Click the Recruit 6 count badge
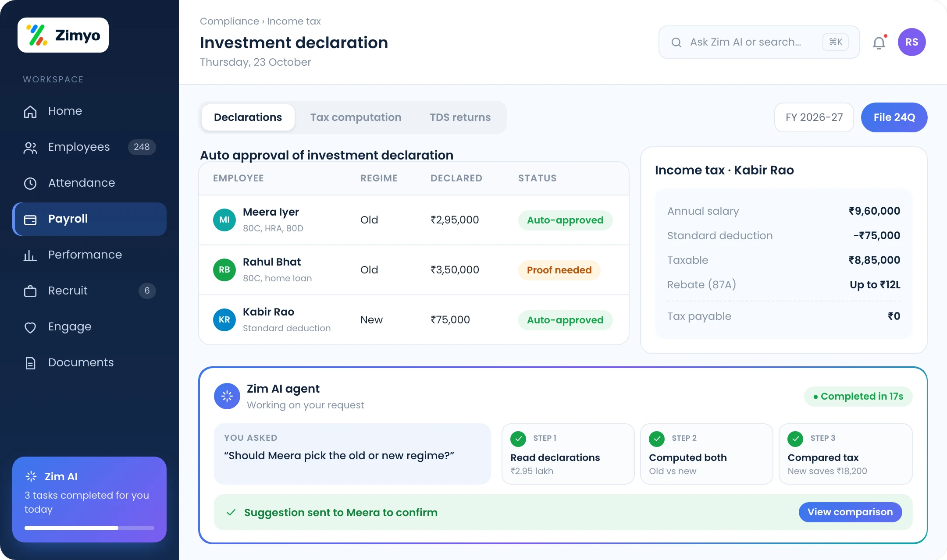 coord(147,291)
